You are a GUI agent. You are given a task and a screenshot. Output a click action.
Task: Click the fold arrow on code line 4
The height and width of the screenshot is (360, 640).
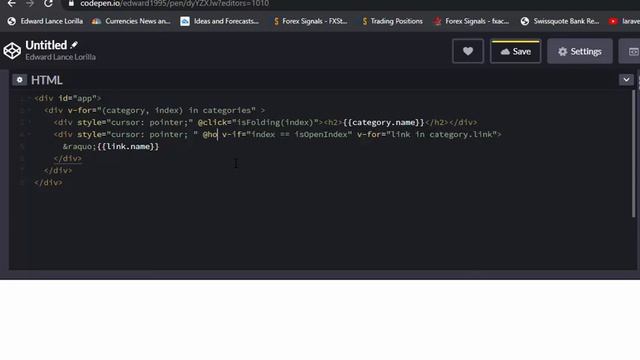coord(29,134)
